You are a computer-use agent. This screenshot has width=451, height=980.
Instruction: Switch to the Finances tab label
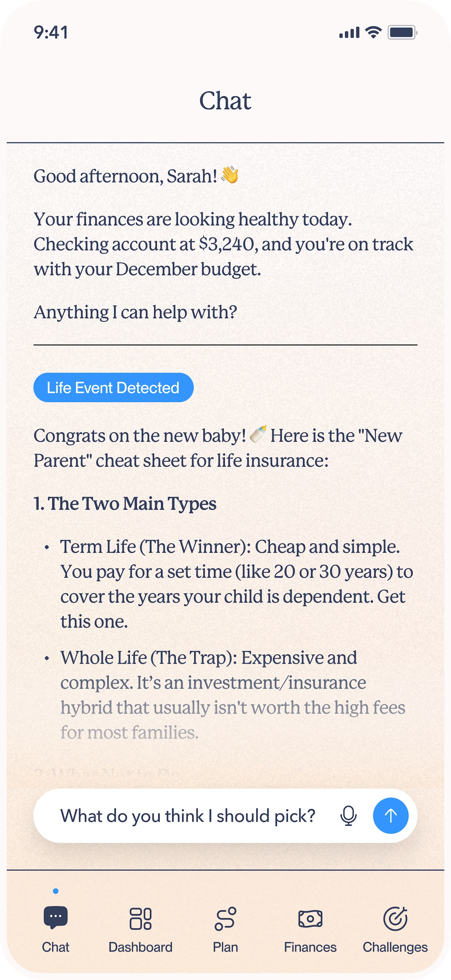(310, 947)
